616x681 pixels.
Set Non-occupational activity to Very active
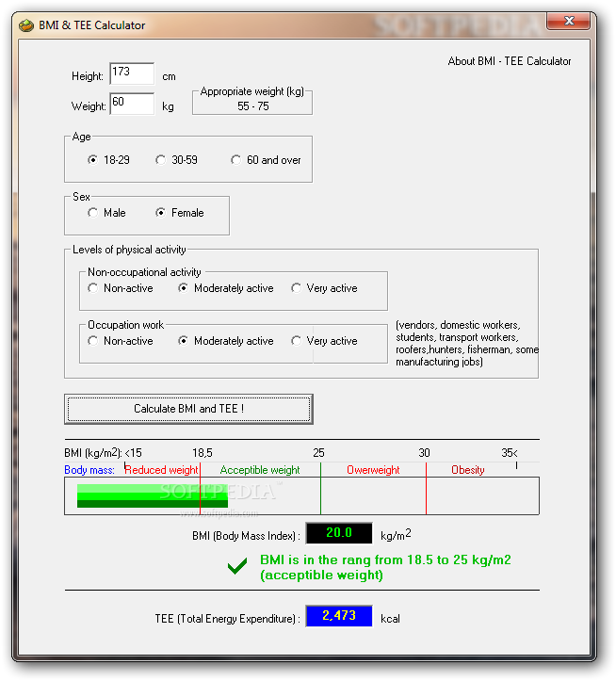[x=324, y=288]
